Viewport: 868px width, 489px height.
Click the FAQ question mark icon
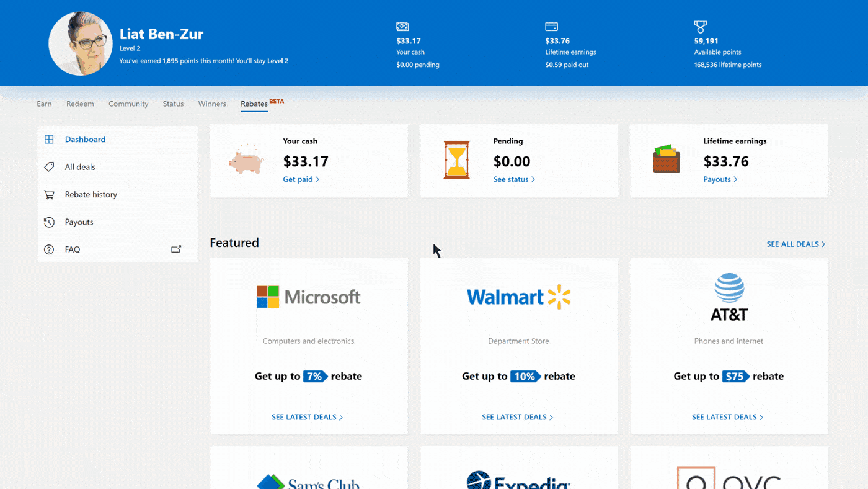click(x=49, y=249)
